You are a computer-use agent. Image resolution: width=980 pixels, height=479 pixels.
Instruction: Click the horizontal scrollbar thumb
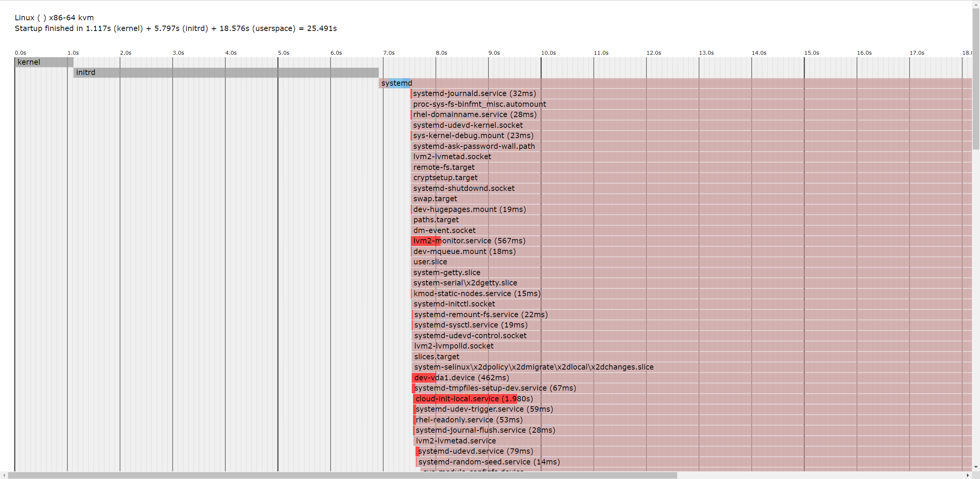coord(342,476)
